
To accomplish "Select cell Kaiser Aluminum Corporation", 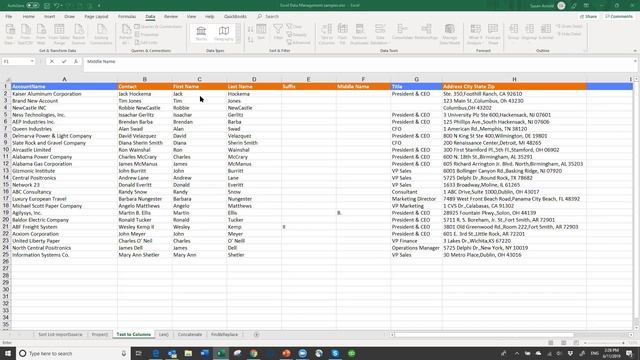I will (x=64, y=94).
